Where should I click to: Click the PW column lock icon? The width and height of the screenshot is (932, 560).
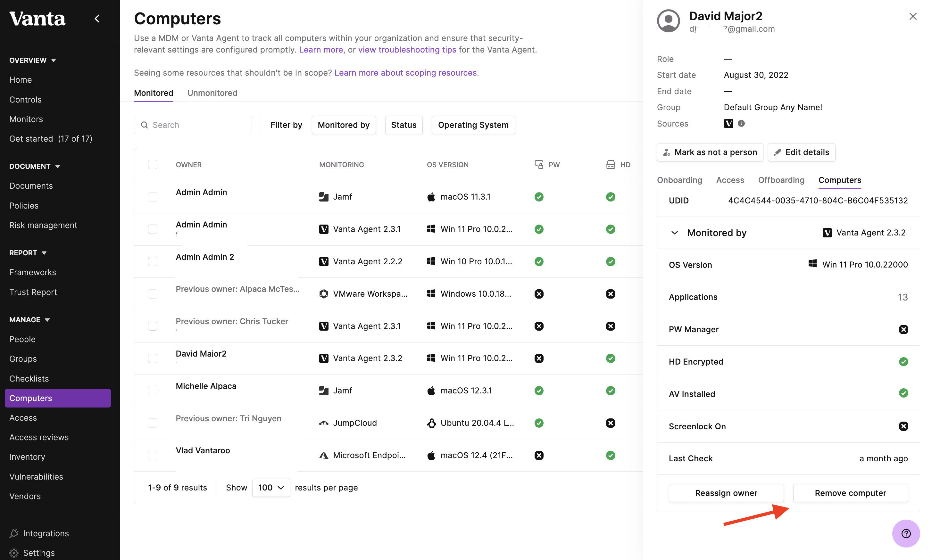(x=539, y=165)
